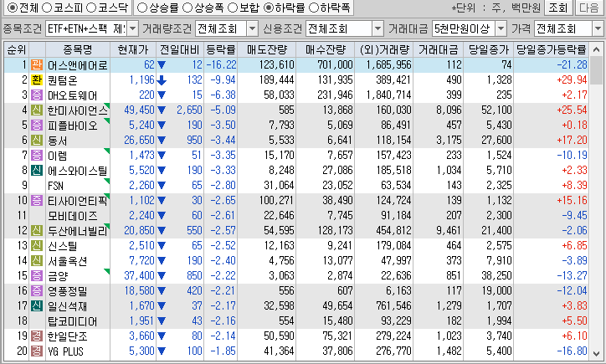Viewport: 606px width, 364px height.
Task: Click the orange 관 badge for 어스앤에어로
Action: coord(37,65)
